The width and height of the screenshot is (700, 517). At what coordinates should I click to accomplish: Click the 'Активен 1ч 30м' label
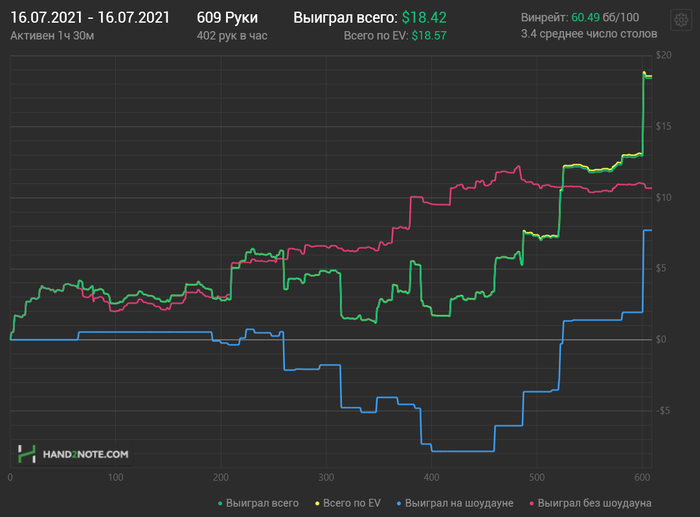[52, 36]
